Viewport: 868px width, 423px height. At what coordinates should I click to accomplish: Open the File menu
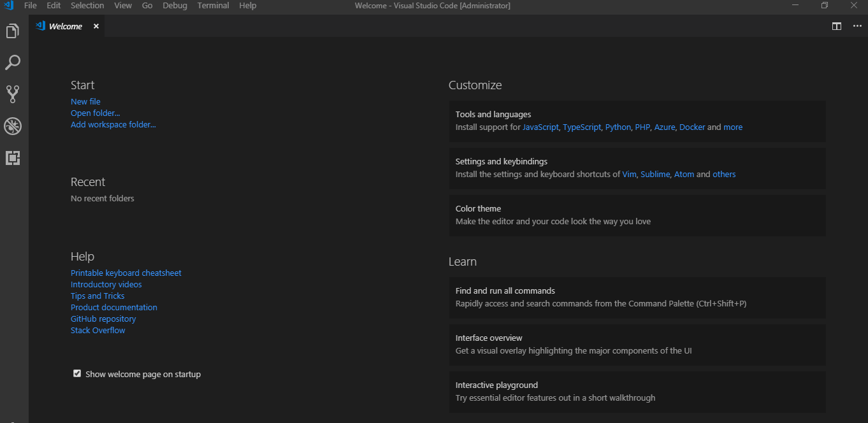30,6
